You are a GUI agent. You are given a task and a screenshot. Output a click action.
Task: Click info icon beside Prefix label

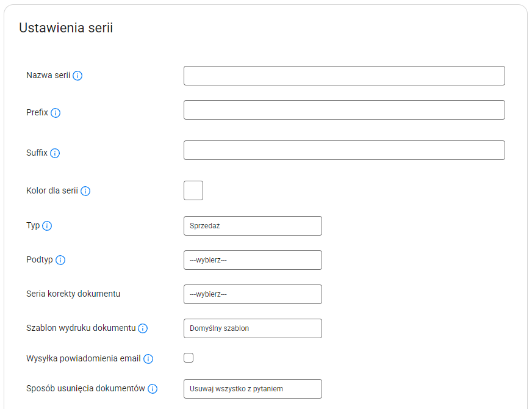click(x=56, y=113)
